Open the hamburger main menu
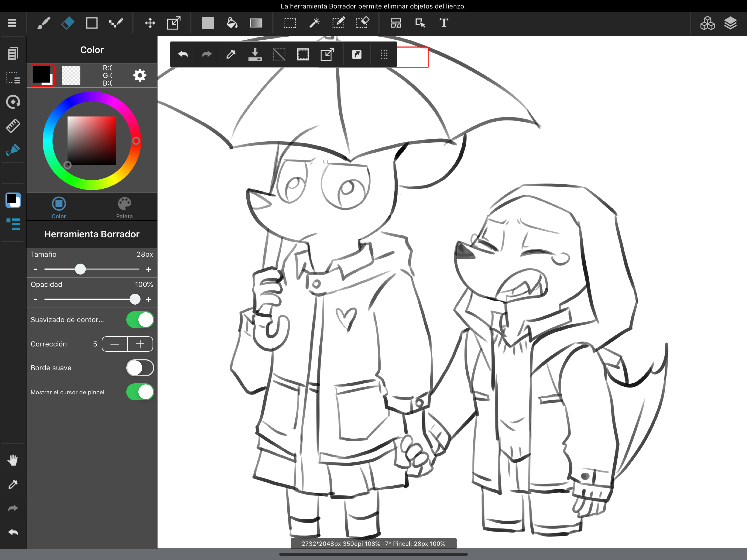747x560 pixels. tap(12, 23)
